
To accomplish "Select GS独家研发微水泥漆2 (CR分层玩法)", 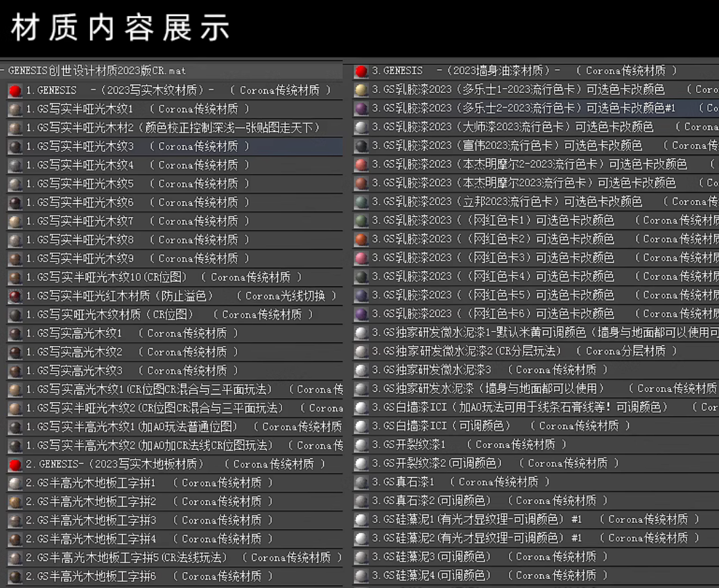I will pos(536,352).
